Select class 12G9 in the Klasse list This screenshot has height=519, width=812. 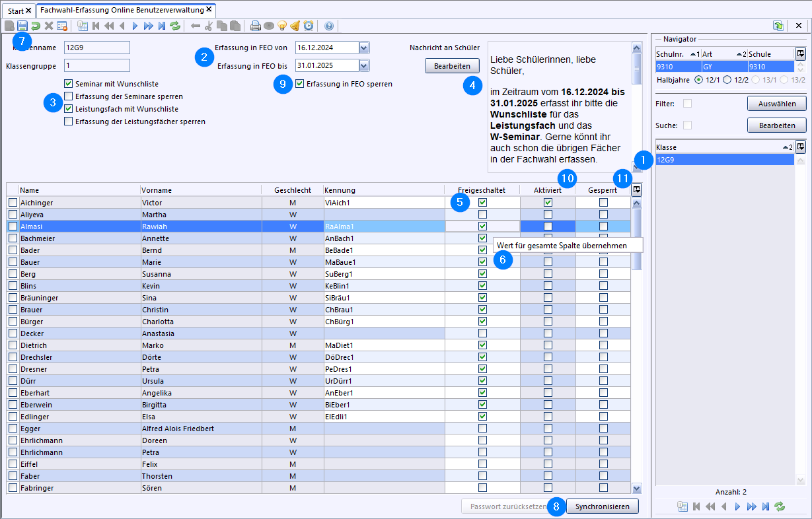[x=724, y=160]
